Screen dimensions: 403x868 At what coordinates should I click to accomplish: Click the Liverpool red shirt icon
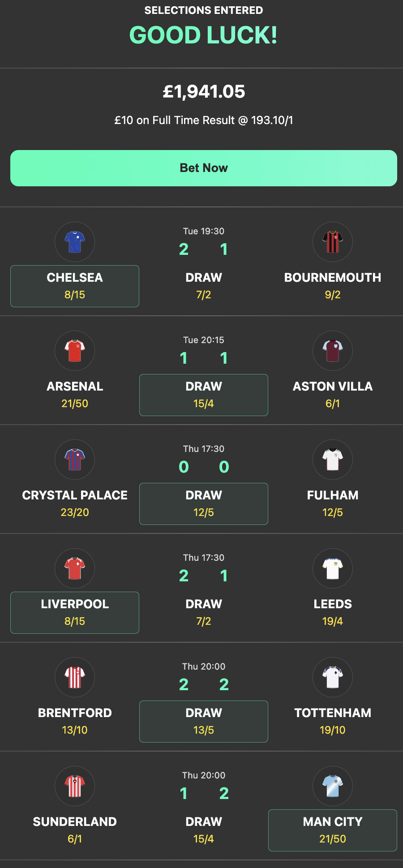74,568
